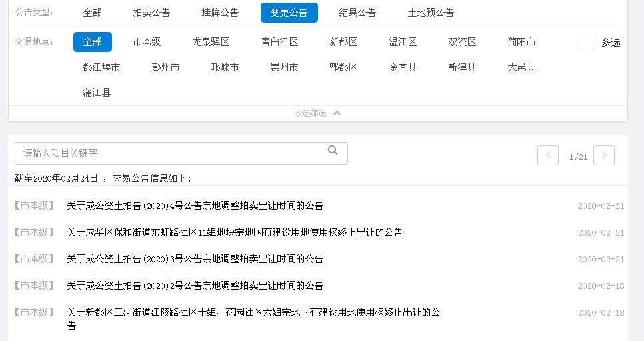Click 【市本级】 tag of 3号公告 row

(x=35, y=259)
